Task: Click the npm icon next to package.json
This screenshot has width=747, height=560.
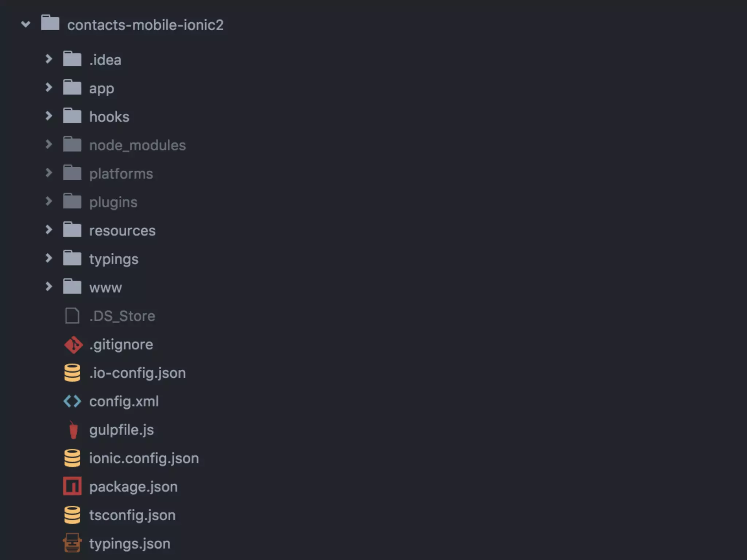Action: click(x=72, y=486)
